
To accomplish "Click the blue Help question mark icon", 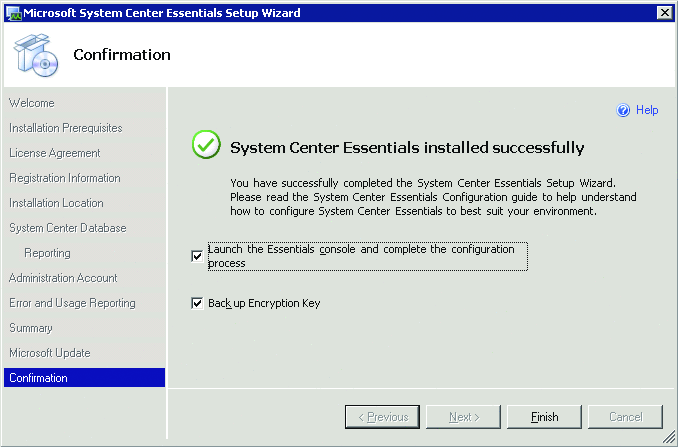I will point(623,110).
